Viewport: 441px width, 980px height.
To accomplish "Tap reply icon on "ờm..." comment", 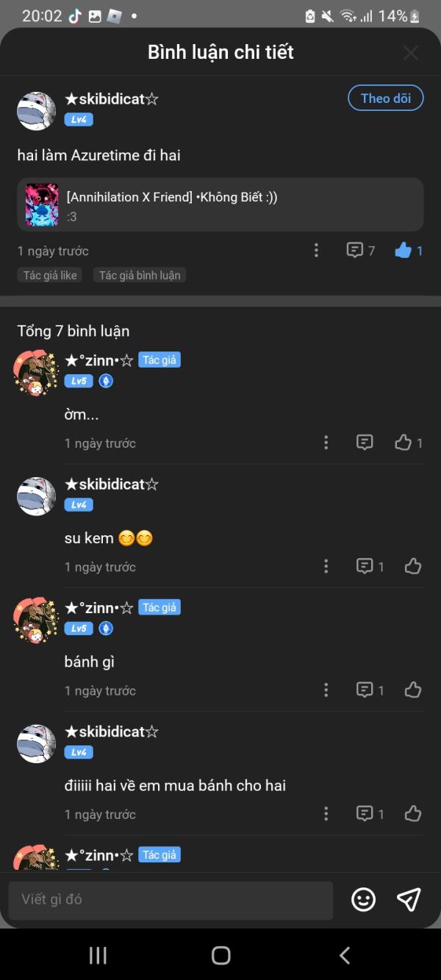I will tap(365, 443).
